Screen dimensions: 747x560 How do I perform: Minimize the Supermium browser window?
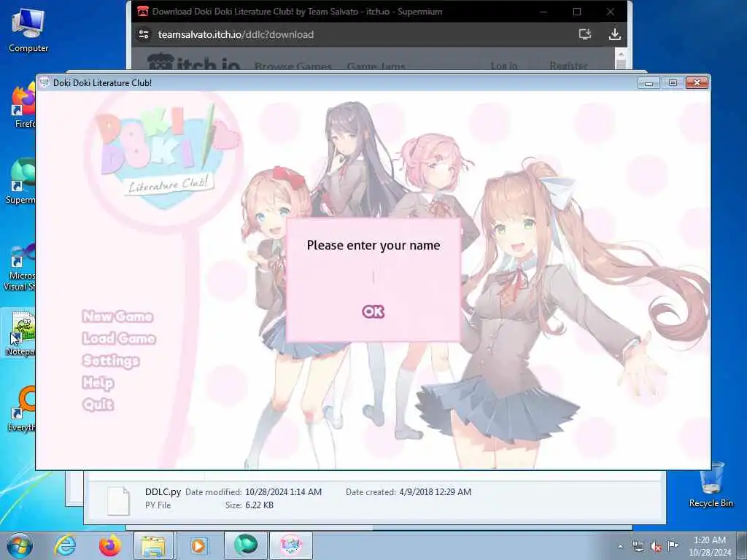tap(543, 12)
